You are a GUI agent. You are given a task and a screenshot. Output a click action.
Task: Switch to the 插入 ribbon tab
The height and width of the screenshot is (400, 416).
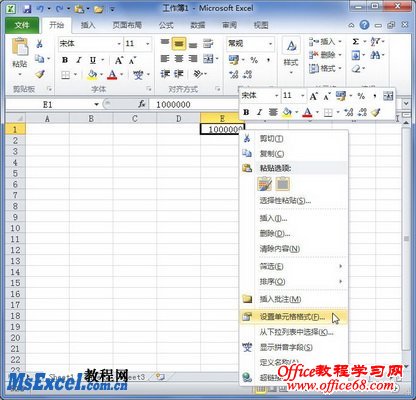88,25
